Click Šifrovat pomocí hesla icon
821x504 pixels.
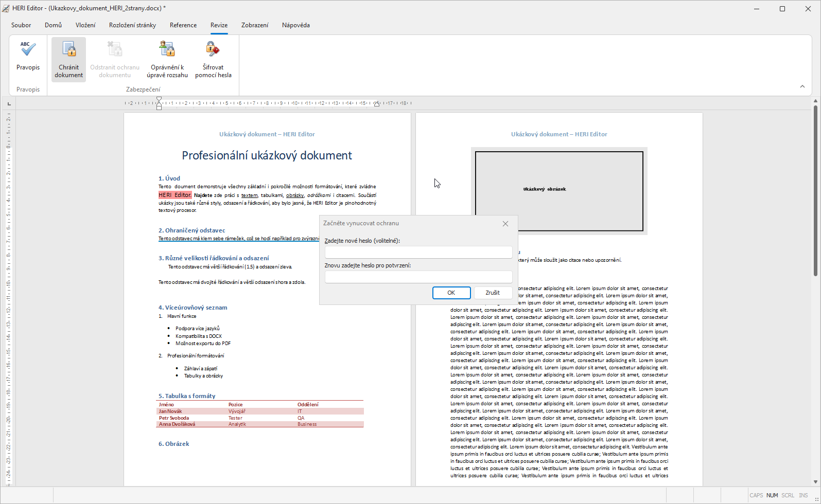(x=213, y=50)
